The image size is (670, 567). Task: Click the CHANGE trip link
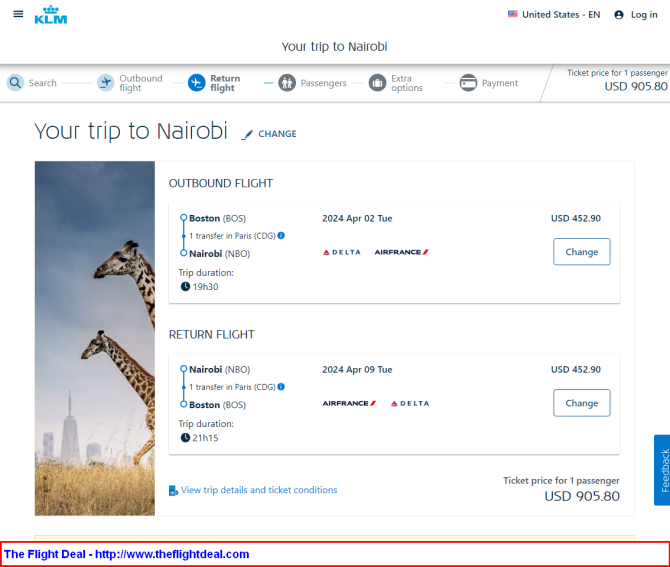pyautogui.click(x=277, y=134)
